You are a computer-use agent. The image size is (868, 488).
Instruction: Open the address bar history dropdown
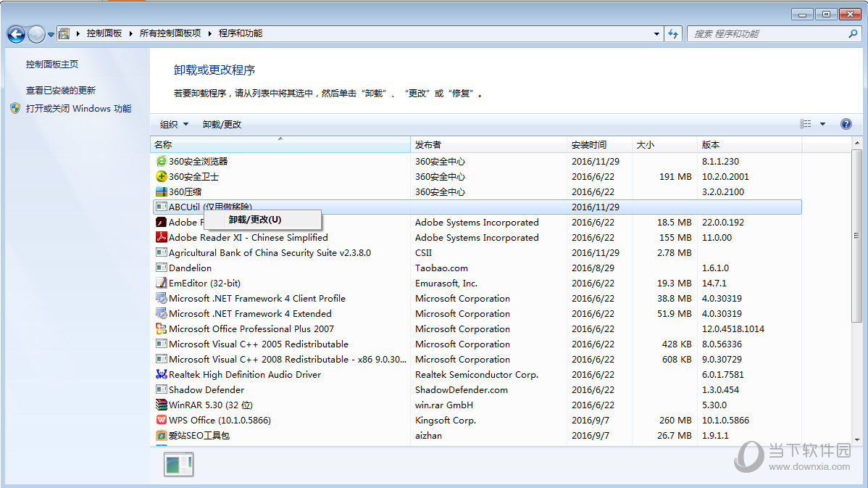click(x=656, y=33)
